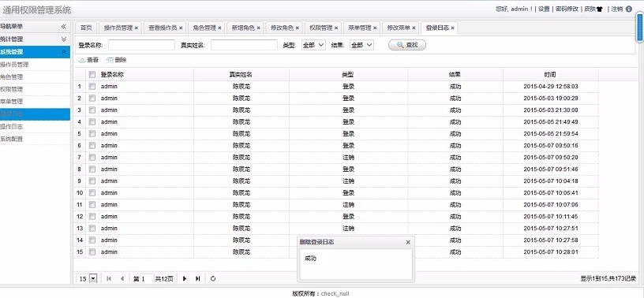Click the vertical page scrollbar thumb
This screenshot has height=298, width=644.
(x=640, y=27)
